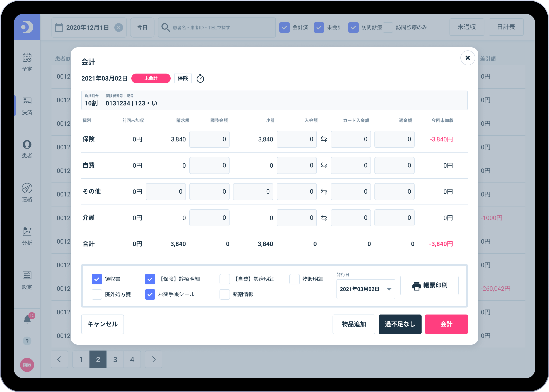The height and width of the screenshot is (392, 549).
Task: Click the swap arrows icon in 介護 row
Action: pyautogui.click(x=324, y=218)
